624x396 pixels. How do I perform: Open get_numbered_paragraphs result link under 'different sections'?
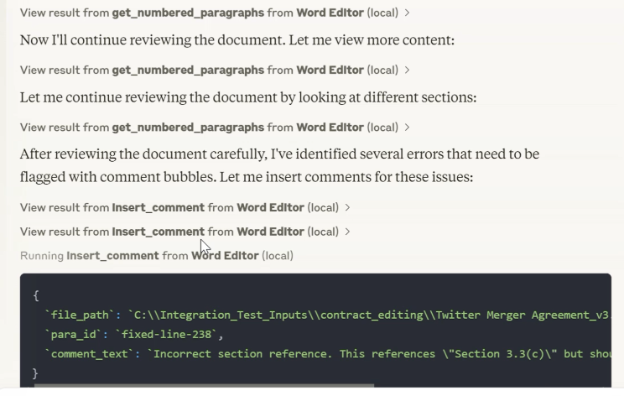209,127
